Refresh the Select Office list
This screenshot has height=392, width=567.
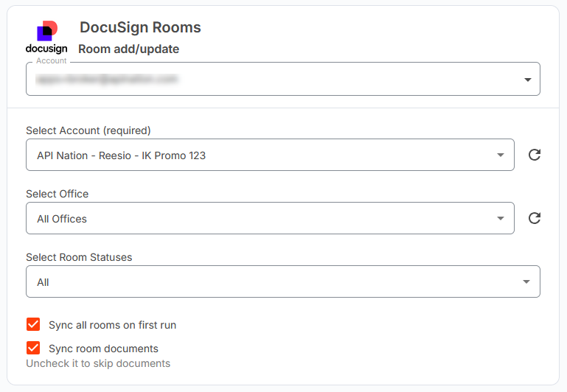[x=535, y=218]
